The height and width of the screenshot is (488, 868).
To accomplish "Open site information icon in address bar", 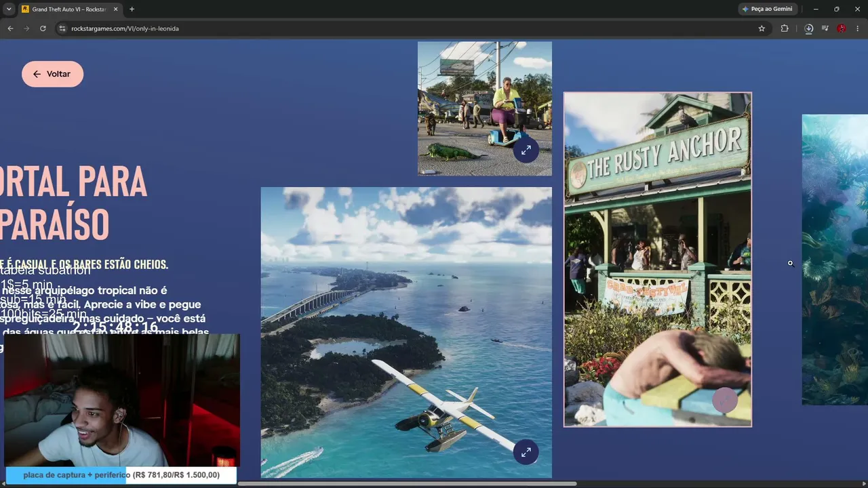I will [62, 28].
